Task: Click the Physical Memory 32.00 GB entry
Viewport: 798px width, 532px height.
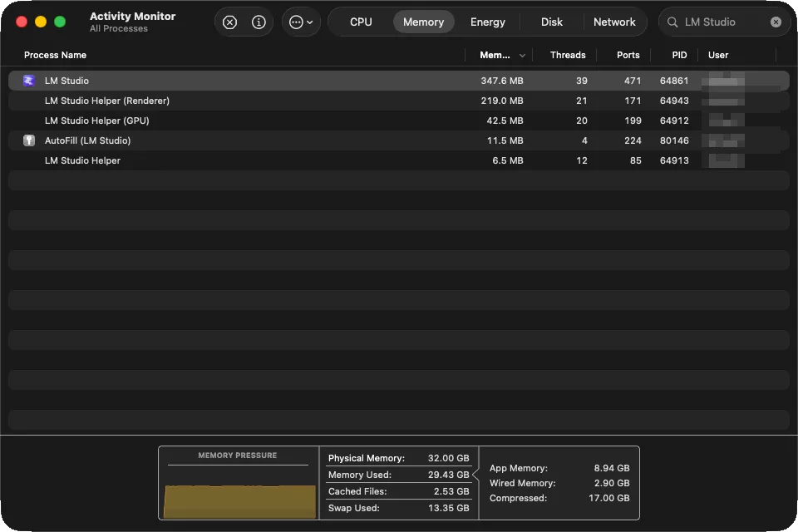Action: coord(398,458)
